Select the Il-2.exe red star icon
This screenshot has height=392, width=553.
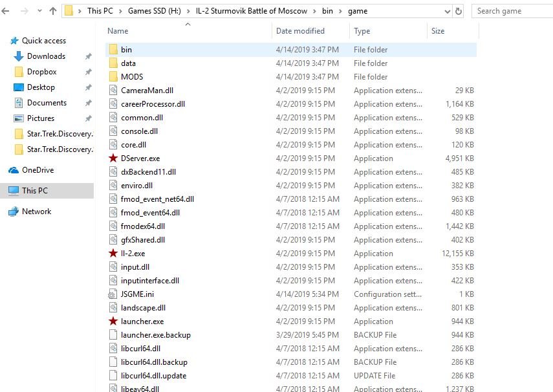113,253
